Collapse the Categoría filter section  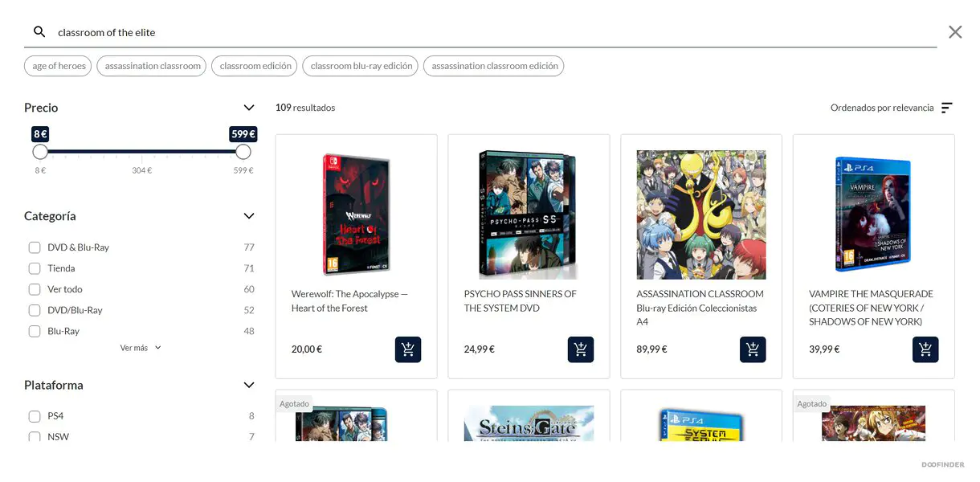249,216
